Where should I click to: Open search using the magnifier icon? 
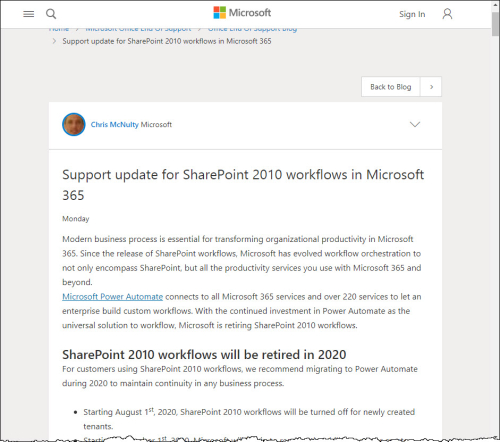(x=51, y=14)
